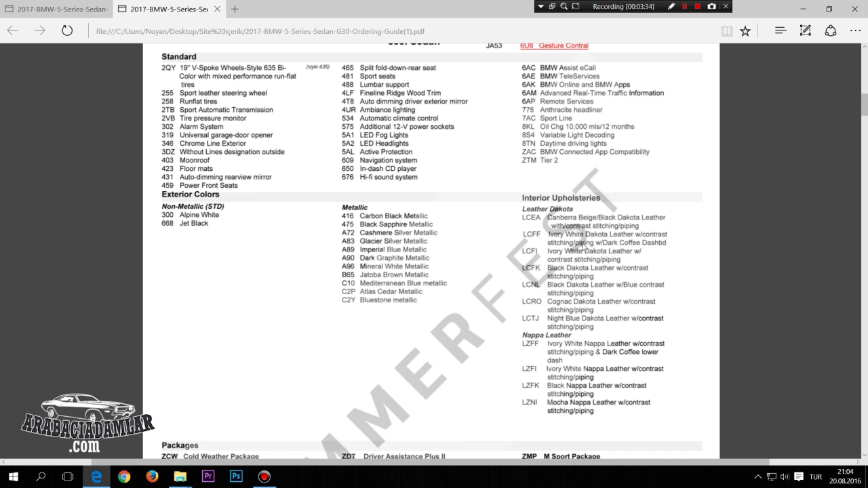Open File Explorer from taskbar

tap(180, 476)
